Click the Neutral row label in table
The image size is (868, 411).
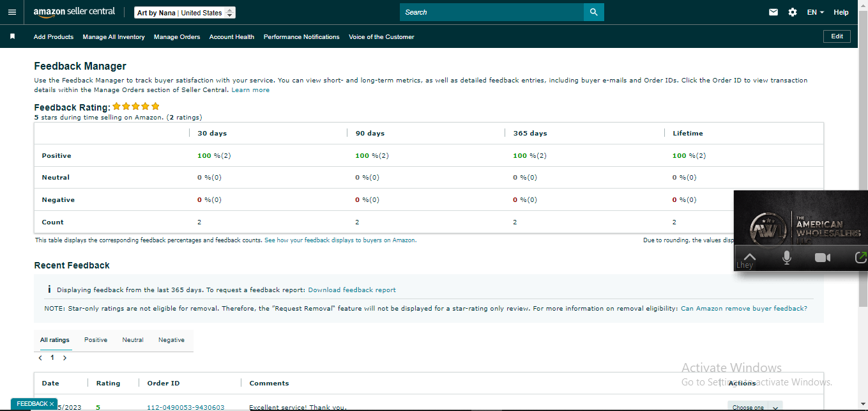(x=56, y=178)
